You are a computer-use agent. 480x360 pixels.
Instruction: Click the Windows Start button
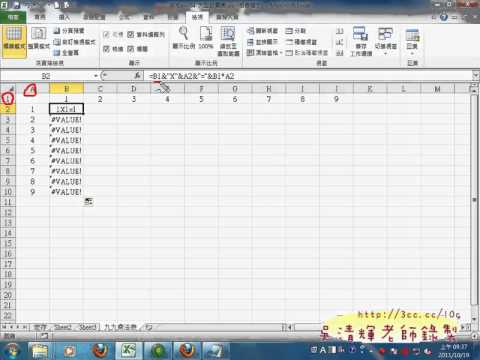coord(11,350)
